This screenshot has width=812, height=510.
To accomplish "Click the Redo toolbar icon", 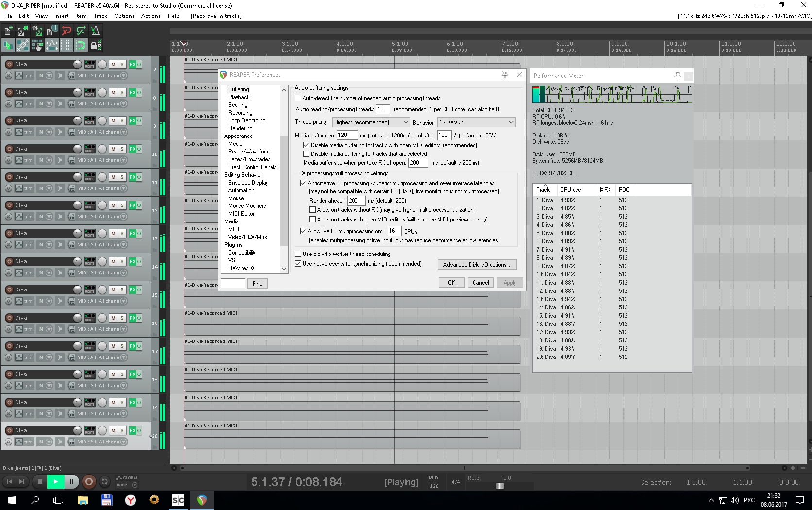I will click(81, 31).
